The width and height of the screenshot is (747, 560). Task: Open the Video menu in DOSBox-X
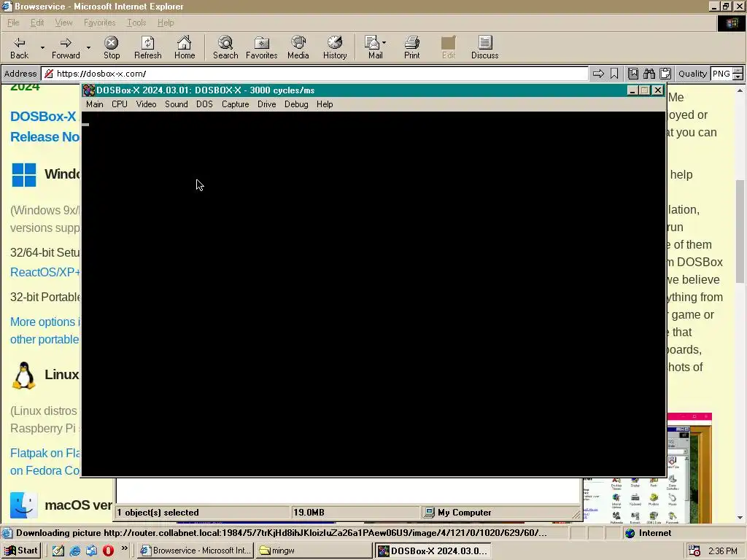(x=146, y=104)
